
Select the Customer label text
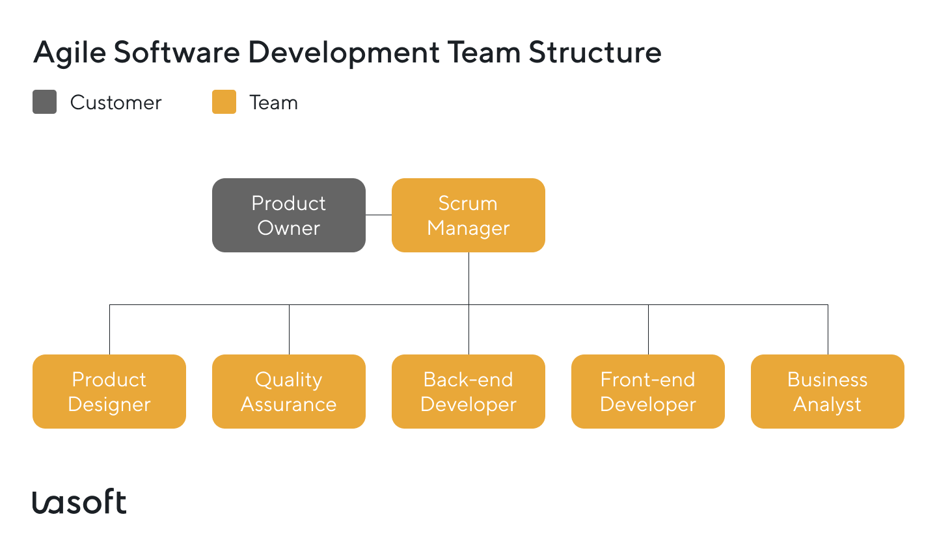[x=116, y=102]
